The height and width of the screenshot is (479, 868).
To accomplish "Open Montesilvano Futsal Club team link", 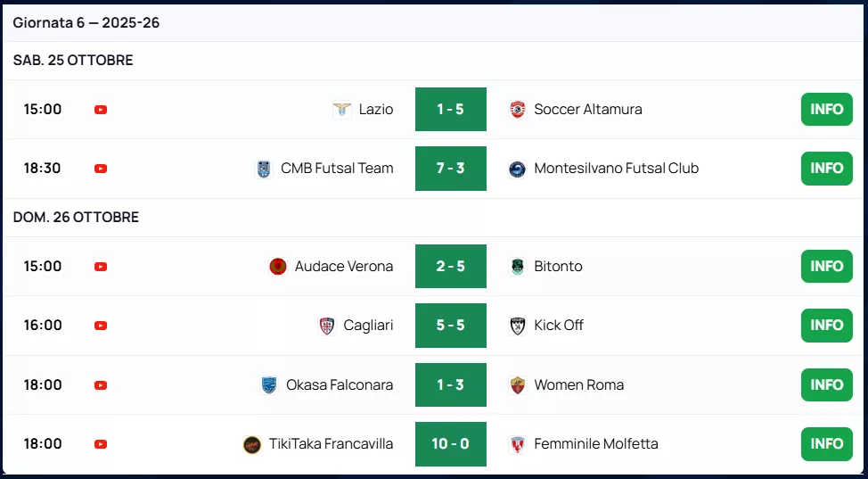I will tap(616, 169).
